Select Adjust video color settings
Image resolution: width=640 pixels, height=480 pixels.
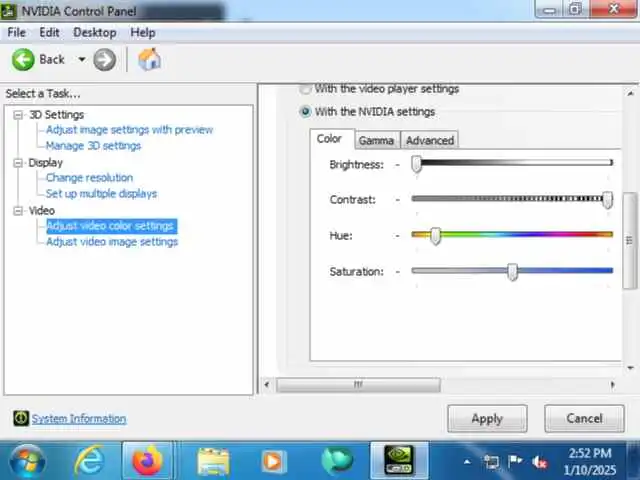pyautogui.click(x=111, y=226)
